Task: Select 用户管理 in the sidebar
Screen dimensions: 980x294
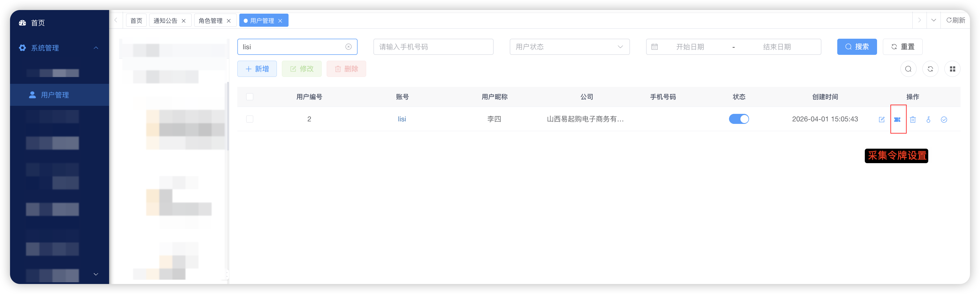Action: (59, 95)
